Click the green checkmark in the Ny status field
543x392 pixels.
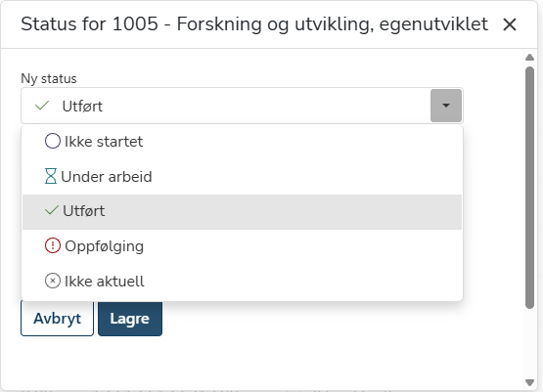pos(42,106)
